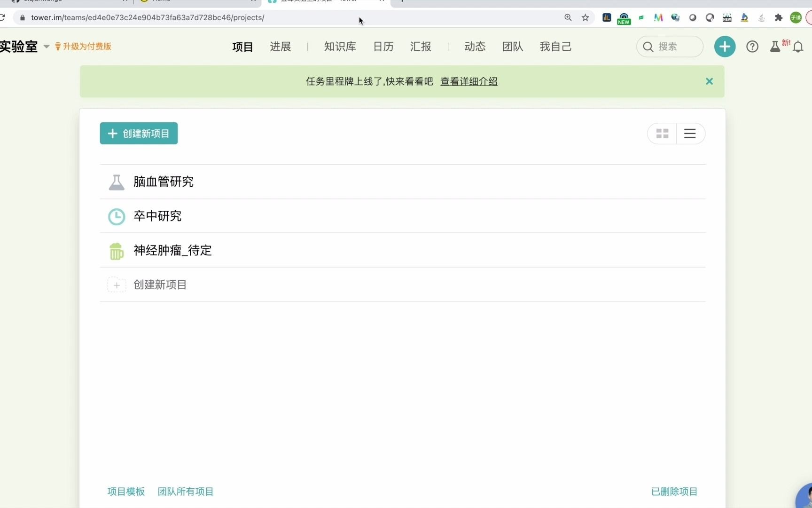Click the green 子谦 profile avatar
This screenshot has width=812, height=508.
796,18
